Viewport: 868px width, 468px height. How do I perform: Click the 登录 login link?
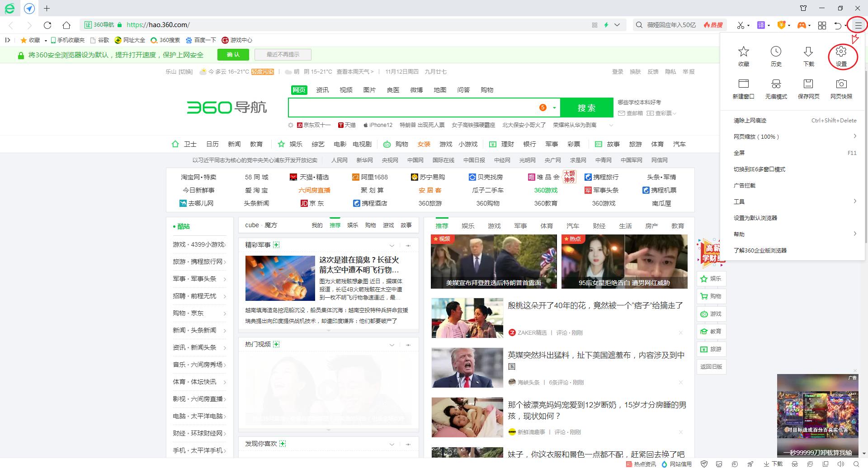coord(618,71)
